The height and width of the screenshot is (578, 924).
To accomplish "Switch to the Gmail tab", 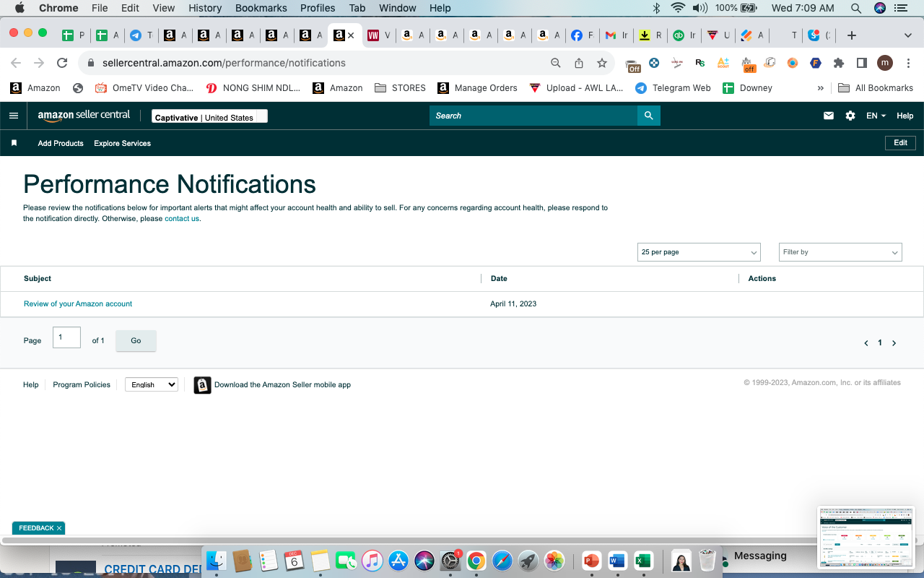I will click(616, 35).
